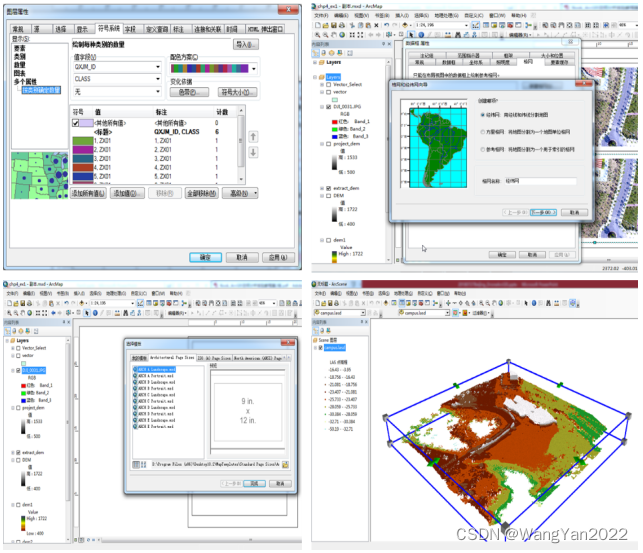The height and width of the screenshot is (553, 643).
Task: Click list view icon in template dialog
Action: pos(136,464)
